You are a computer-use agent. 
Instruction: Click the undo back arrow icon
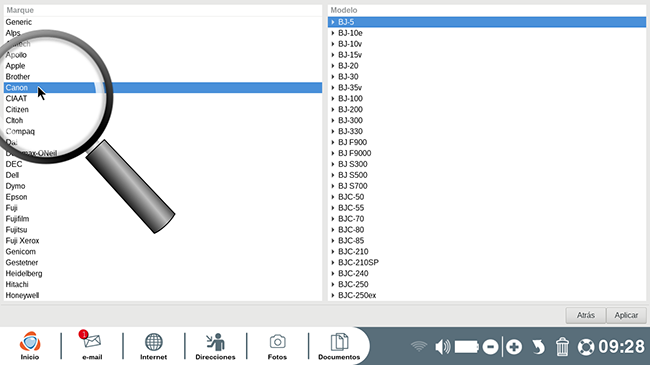pos(538,347)
